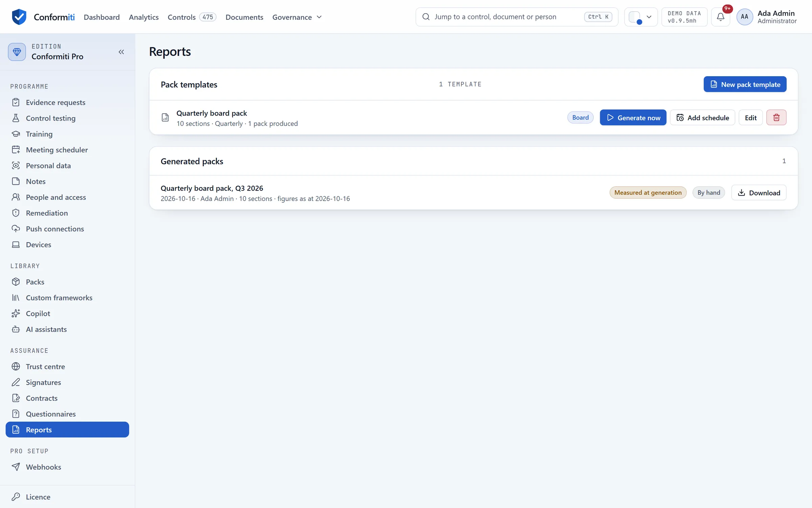Viewport: 812px width, 508px height.
Task: Click Quarterly board pack, Q3 2026 title
Action: coord(212,188)
